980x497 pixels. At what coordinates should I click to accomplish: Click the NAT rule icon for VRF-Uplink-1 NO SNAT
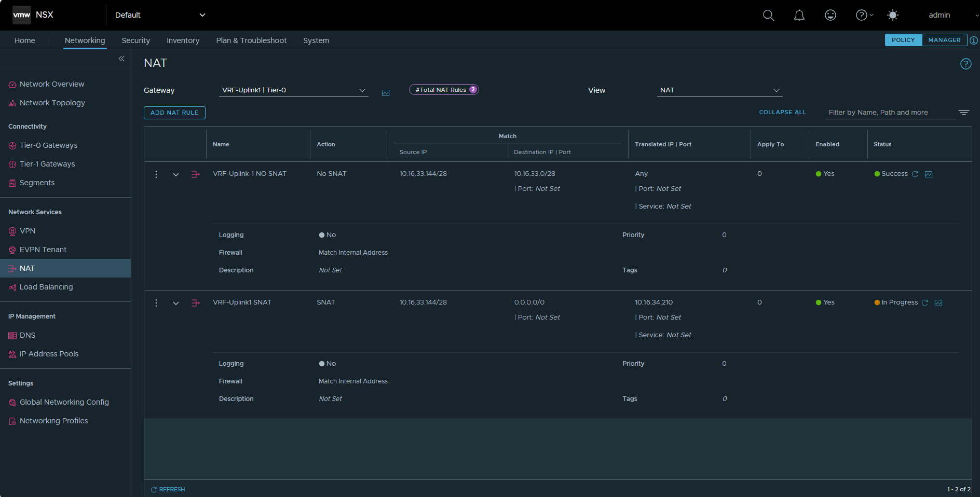[195, 174]
